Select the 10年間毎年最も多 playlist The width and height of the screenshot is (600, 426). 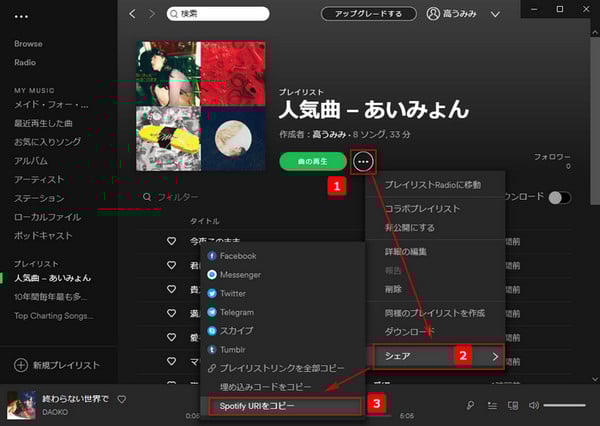(51, 297)
